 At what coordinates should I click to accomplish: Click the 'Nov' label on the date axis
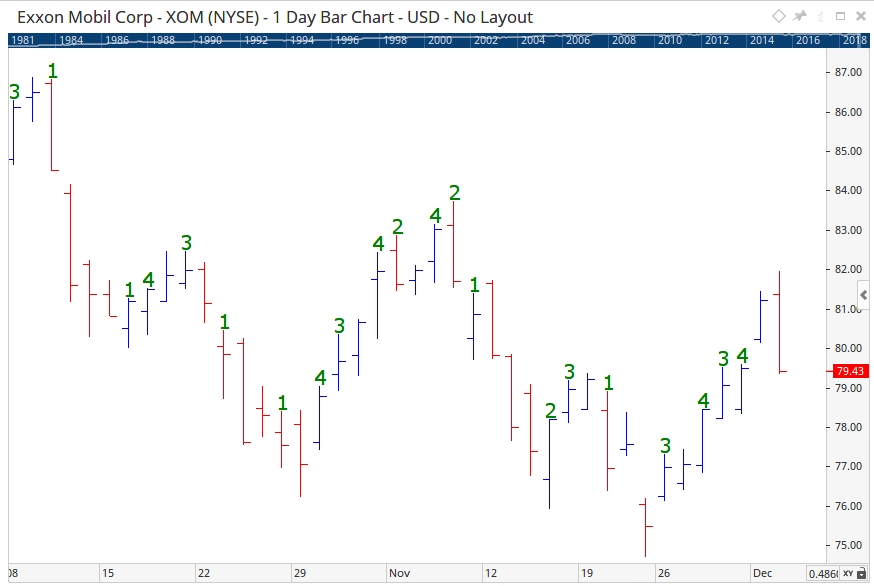[x=400, y=573]
